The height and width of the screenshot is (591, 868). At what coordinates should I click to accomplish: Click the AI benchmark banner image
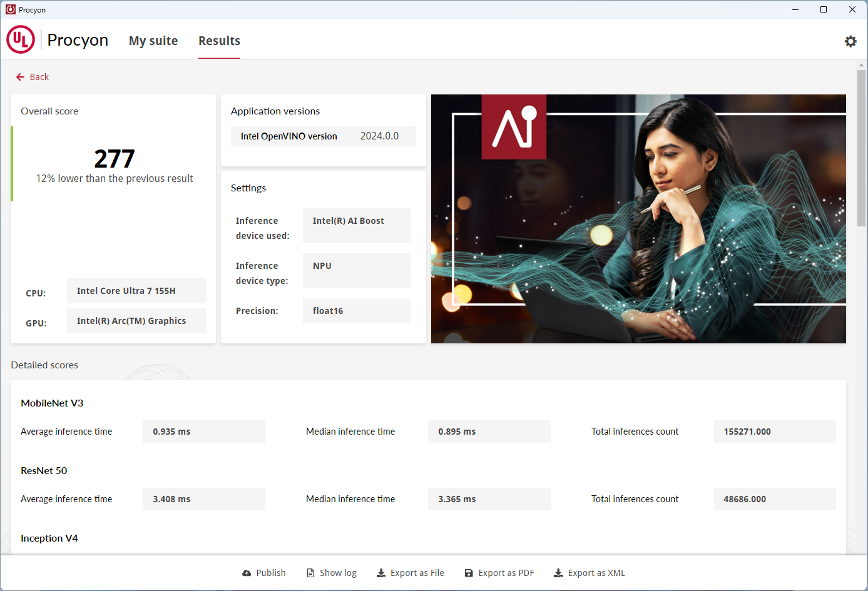click(x=638, y=219)
